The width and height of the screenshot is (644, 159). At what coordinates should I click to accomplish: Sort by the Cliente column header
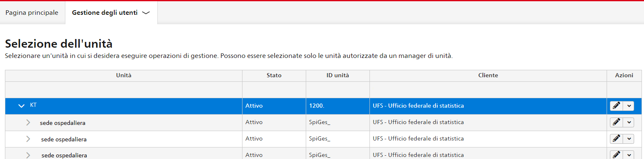pyautogui.click(x=488, y=76)
